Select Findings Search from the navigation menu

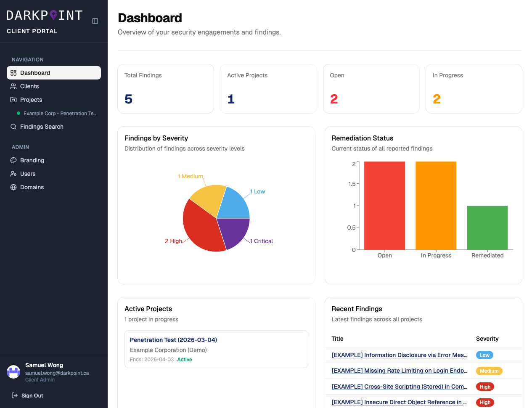tap(42, 127)
